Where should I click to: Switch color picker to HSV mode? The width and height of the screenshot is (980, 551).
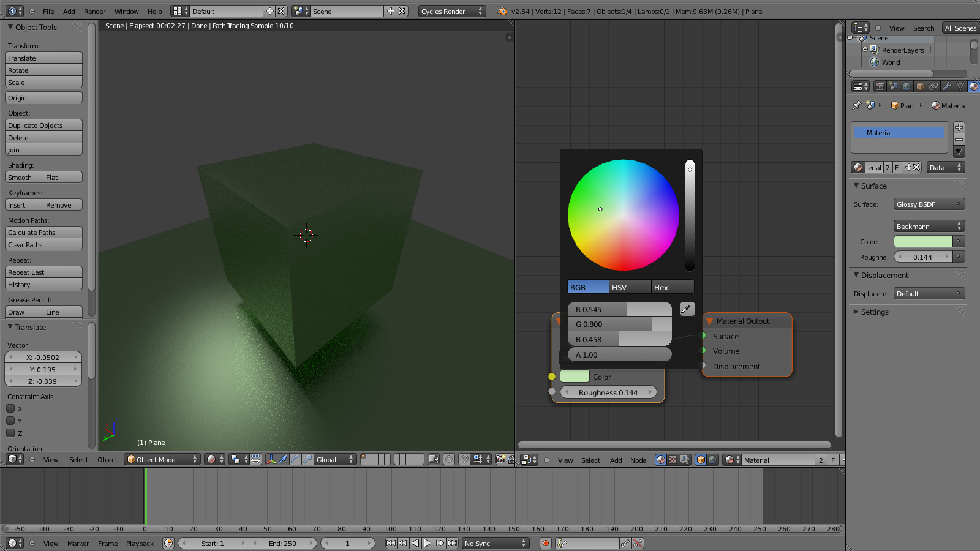[x=630, y=287]
